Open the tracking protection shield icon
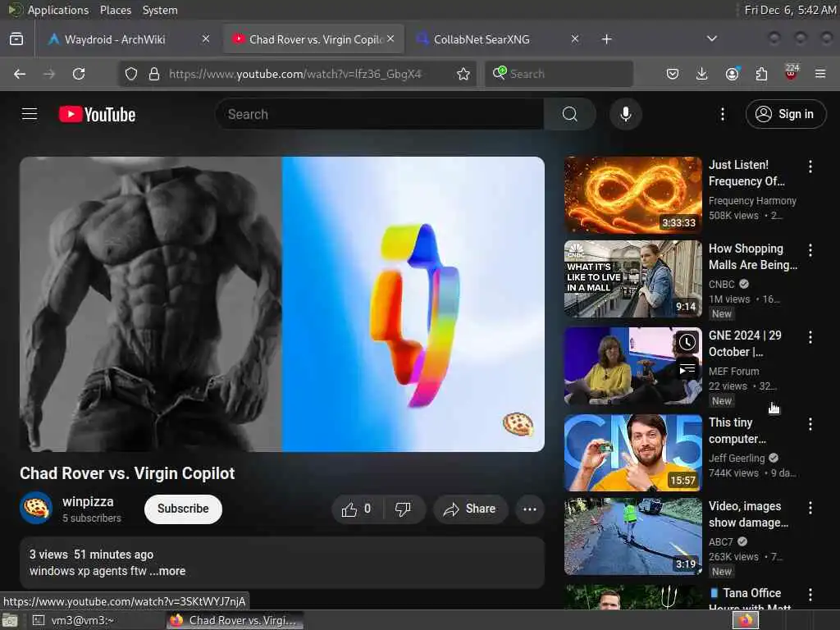840x630 pixels. pos(131,74)
